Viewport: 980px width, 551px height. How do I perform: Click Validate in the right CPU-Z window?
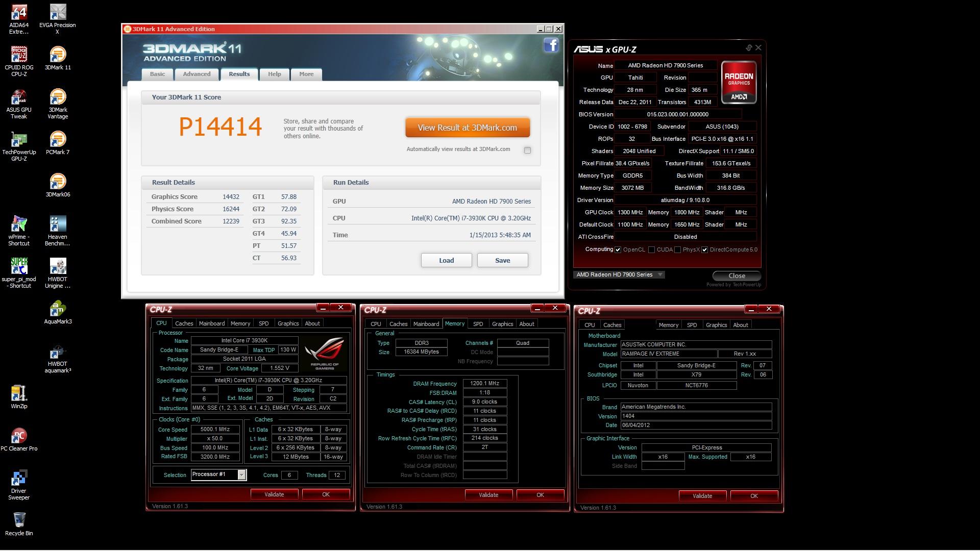pos(702,496)
